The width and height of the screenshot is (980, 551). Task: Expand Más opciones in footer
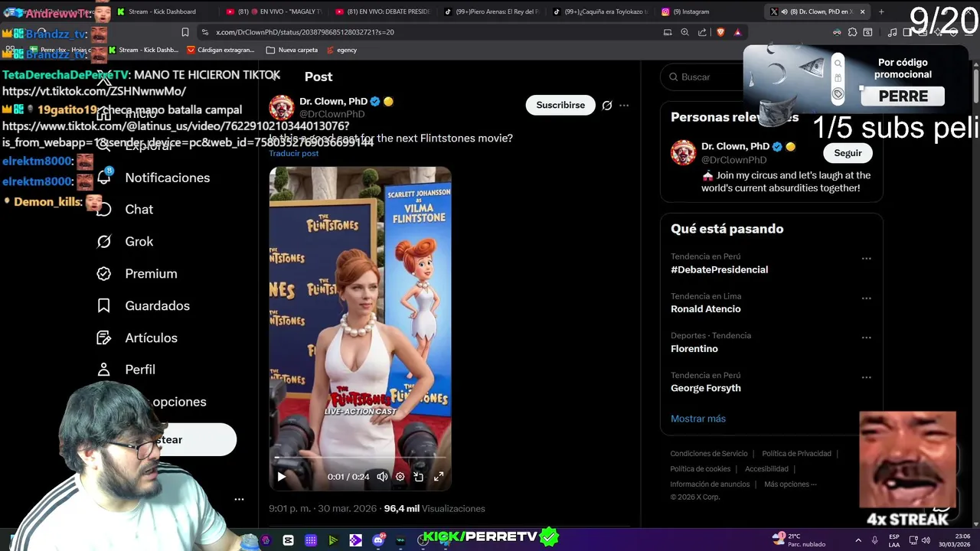click(x=790, y=484)
